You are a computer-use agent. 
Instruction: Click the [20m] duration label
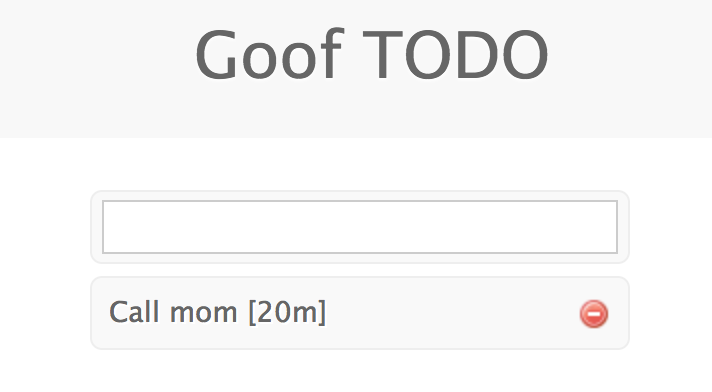pyautogui.click(x=287, y=313)
